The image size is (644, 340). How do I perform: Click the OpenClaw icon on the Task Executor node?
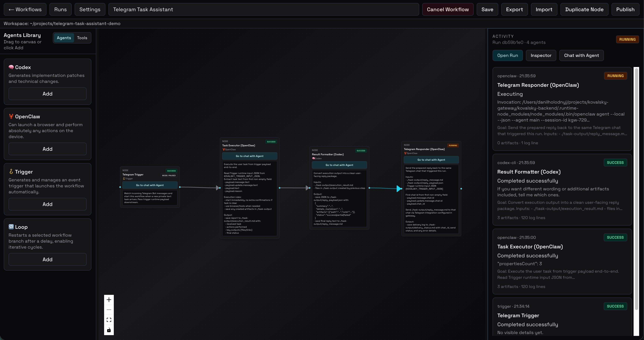coord(224,149)
